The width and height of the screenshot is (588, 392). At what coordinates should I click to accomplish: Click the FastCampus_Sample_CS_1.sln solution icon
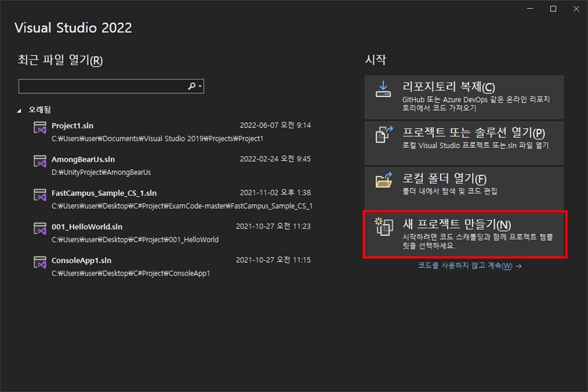(x=40, y=195)
